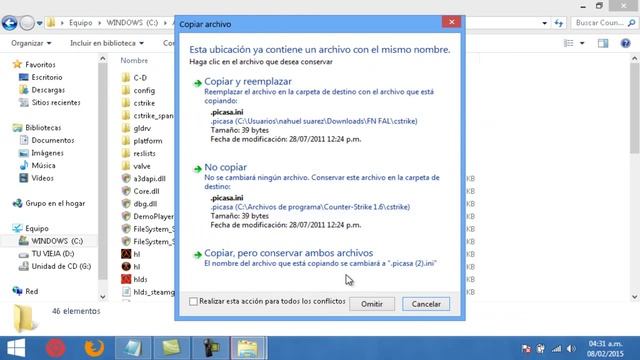Go back in Explorer navigation
The image size is (640, 360).
pos(9,23)
